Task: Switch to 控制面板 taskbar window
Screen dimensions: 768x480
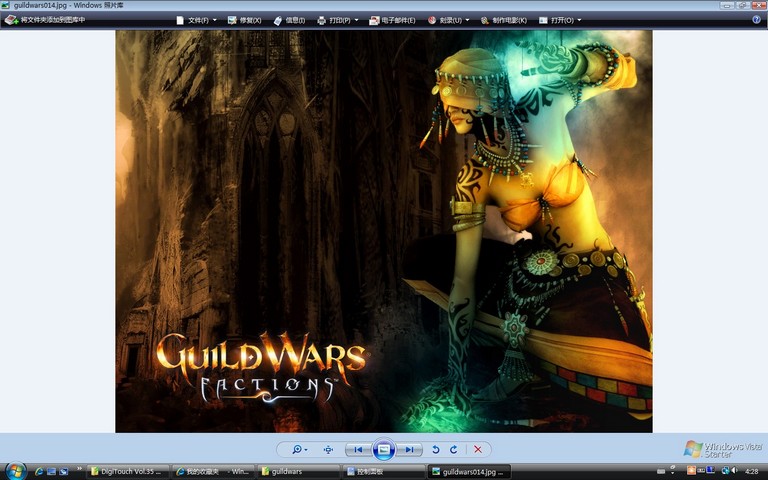Action: (x=384, y=471)
